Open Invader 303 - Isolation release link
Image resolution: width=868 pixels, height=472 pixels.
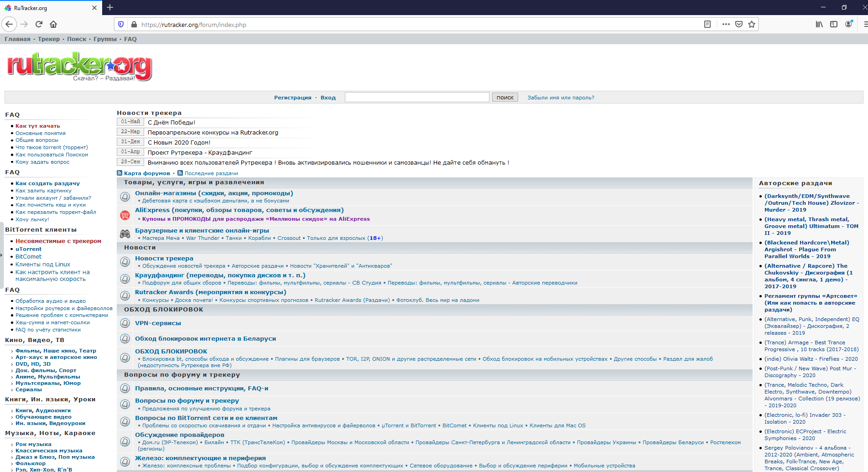point(805,419)
